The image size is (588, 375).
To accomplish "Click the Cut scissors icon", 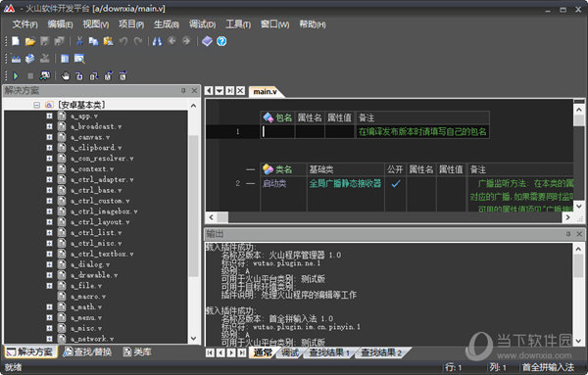I will pyautogui.click(x=79, y=41).
